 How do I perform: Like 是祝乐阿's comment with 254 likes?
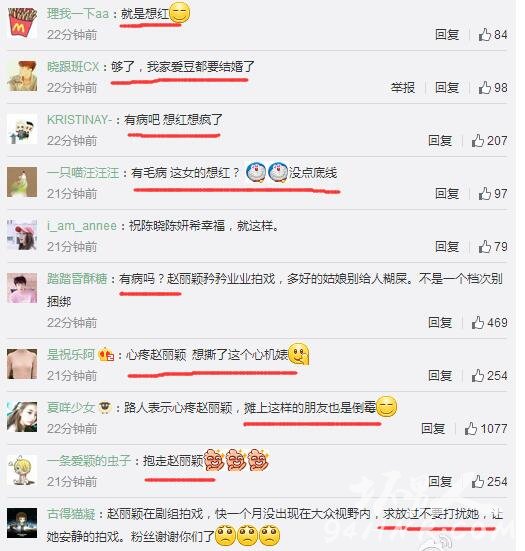click(x=478, y=376)
